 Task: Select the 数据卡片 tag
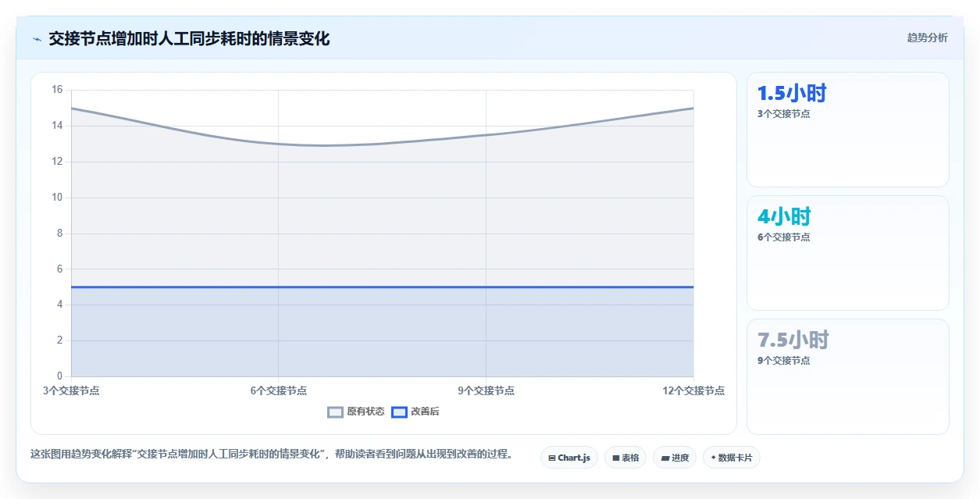732,458
